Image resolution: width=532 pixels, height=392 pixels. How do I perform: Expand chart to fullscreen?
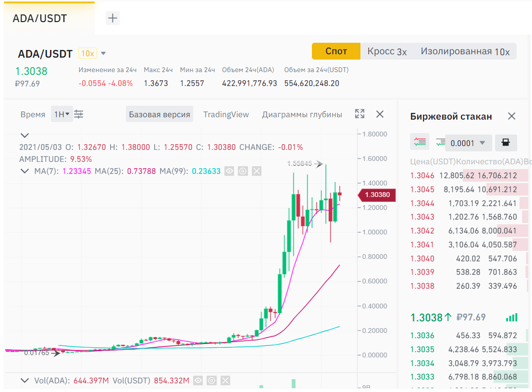pos(359,114)
